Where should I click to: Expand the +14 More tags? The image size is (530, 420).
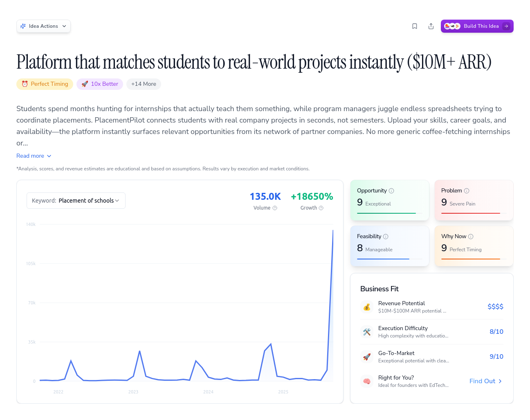[144, 84]
